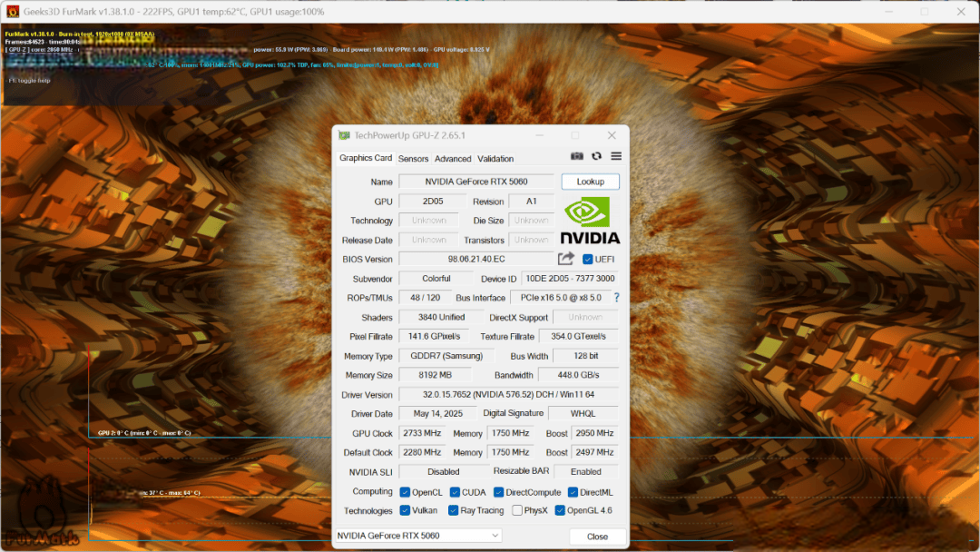Open the Advanced tab
The image size is (980, 552).
(453, 159)
